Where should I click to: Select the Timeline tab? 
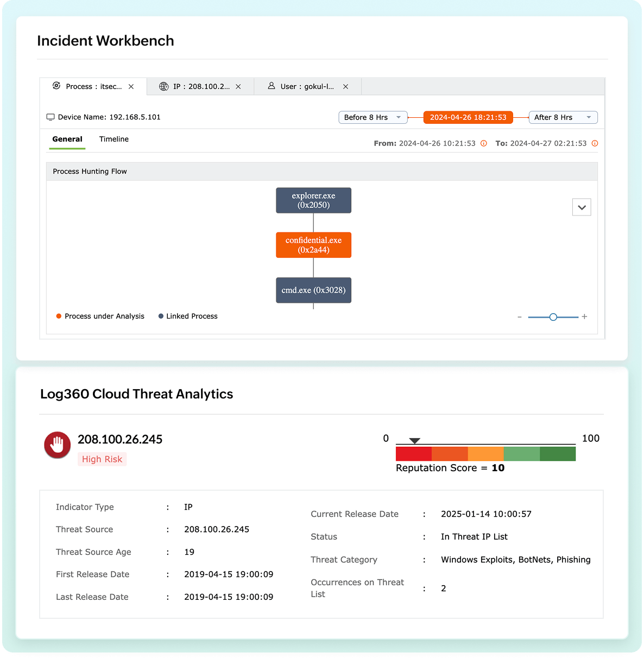[x=114, y=140]
